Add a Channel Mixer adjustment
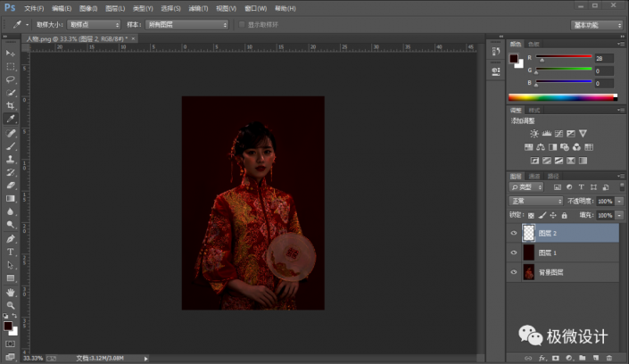629x364 pixels. click(x=576, y=147)
